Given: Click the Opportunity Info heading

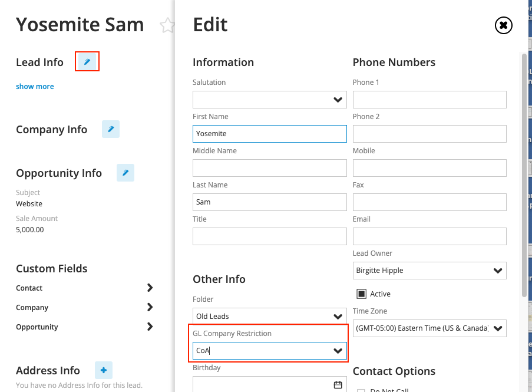Looking at the screenshot, I should (59, 173).
